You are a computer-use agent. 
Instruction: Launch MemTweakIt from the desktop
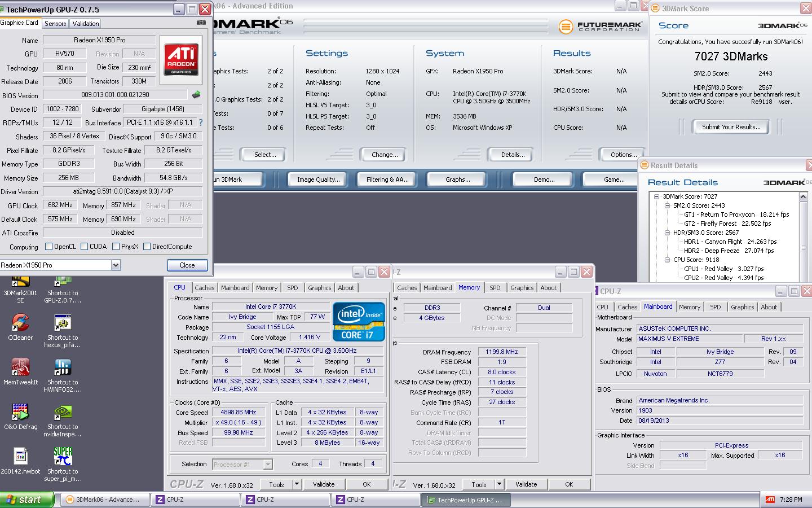[x=20, y=371]
